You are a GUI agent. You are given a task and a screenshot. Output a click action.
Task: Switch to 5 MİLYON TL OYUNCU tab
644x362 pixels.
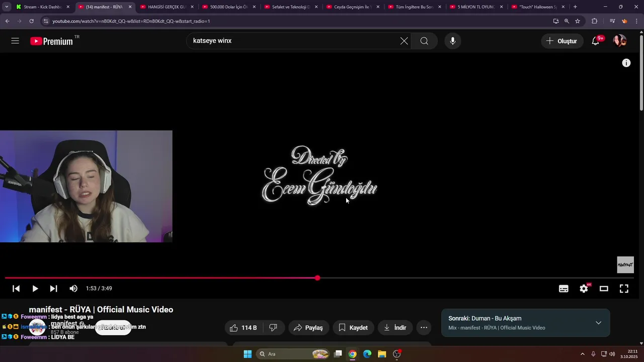click(x=476, y=7)
